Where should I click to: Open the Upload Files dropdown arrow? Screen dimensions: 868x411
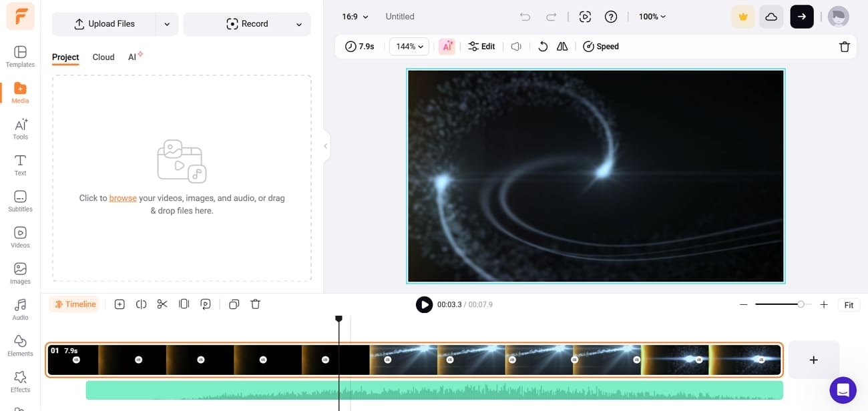point(166,23)
